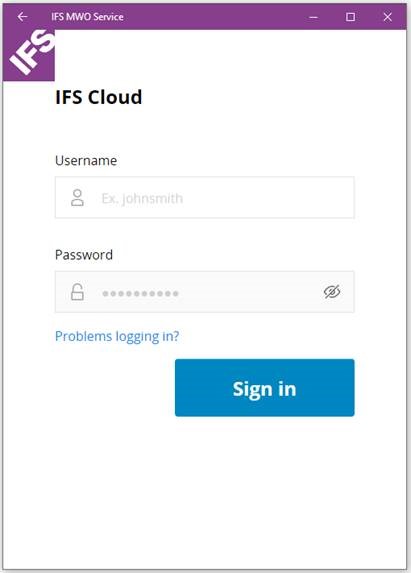Open the "Problems logging in?" link

pos(117,336)
